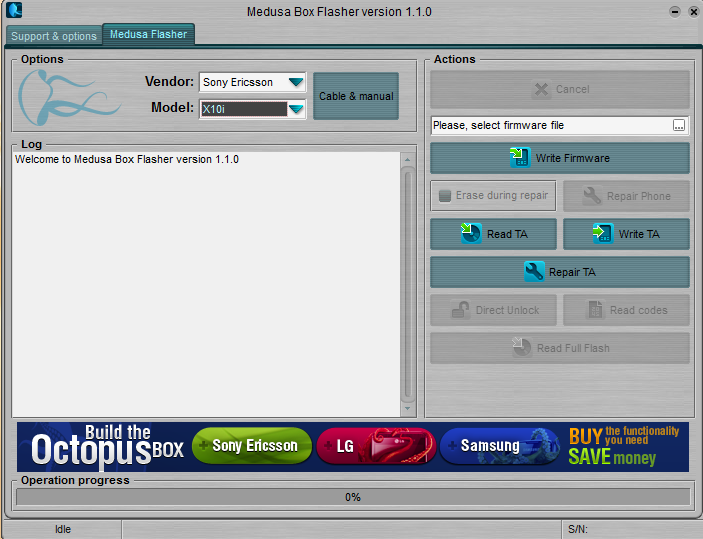Toggle Erase during repair checkbox
The height and width of the screenshot is (539, 703).
tap(445, 196)
